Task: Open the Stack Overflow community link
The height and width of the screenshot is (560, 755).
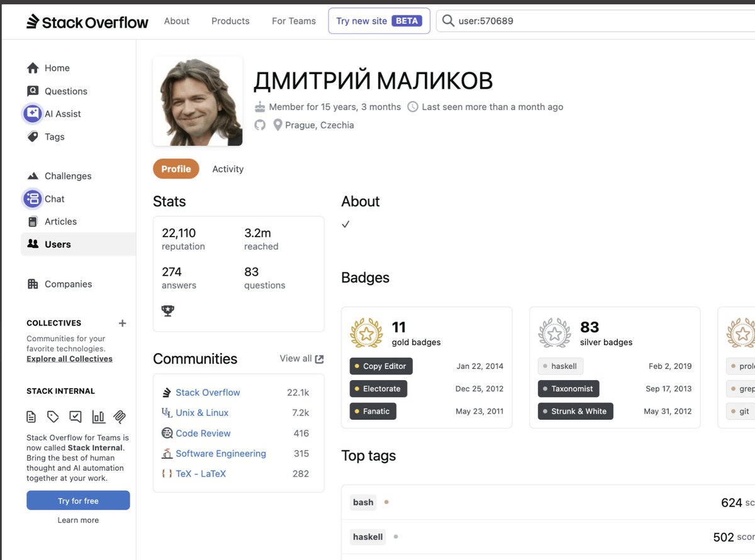Action: (208, 393)
